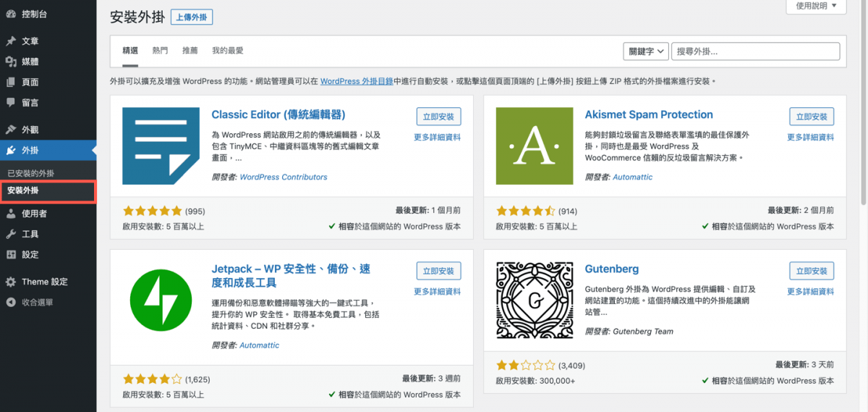Screen dimensions: 868x412
Task: Click the Akismet Spam Protection title link
Action: click(x=649, y=114)
